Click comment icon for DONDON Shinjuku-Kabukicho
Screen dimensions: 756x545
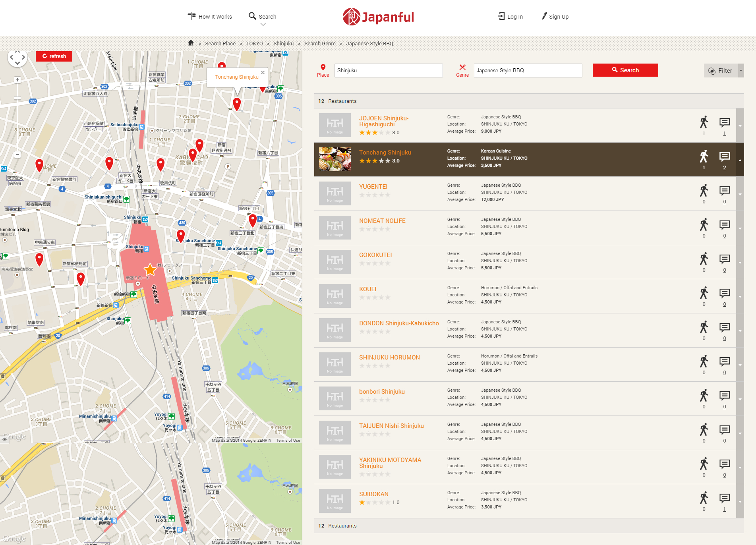(x=725, y=327)
